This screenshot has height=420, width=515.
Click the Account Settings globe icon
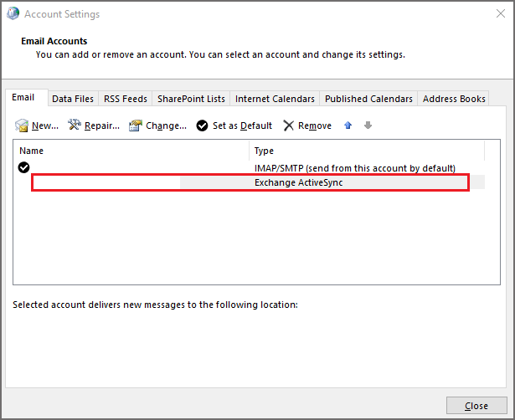pos(13,13)
